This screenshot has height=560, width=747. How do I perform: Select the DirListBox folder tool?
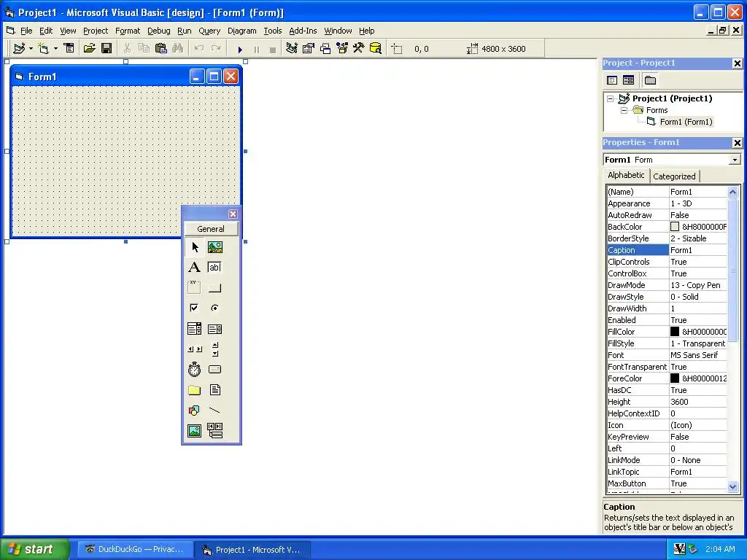pos(194,390)
